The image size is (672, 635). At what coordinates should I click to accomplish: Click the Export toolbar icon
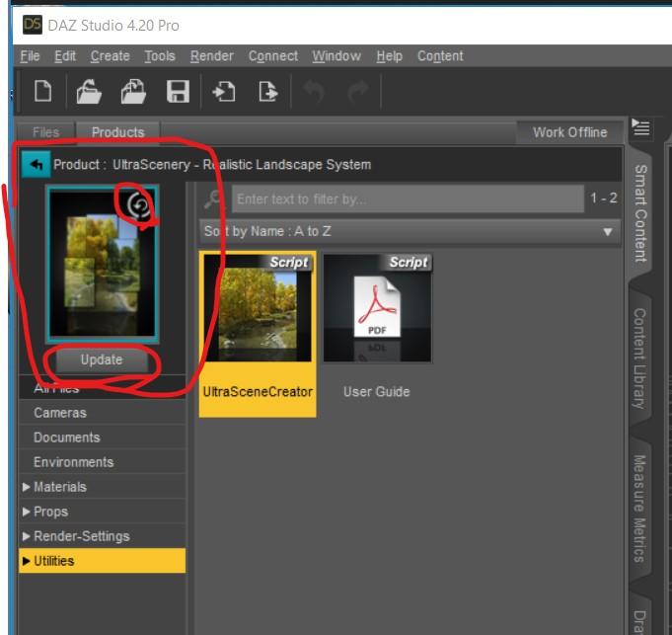[x=268, y=91]
